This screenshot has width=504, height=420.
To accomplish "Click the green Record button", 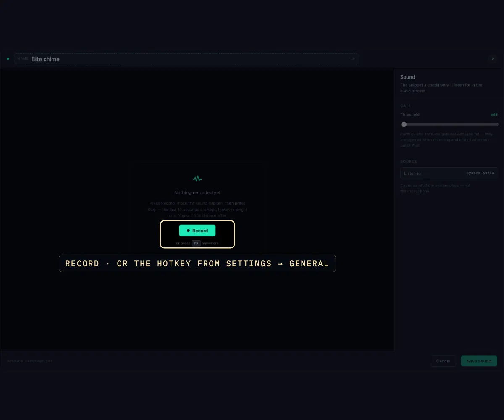I will pos(197,231).
